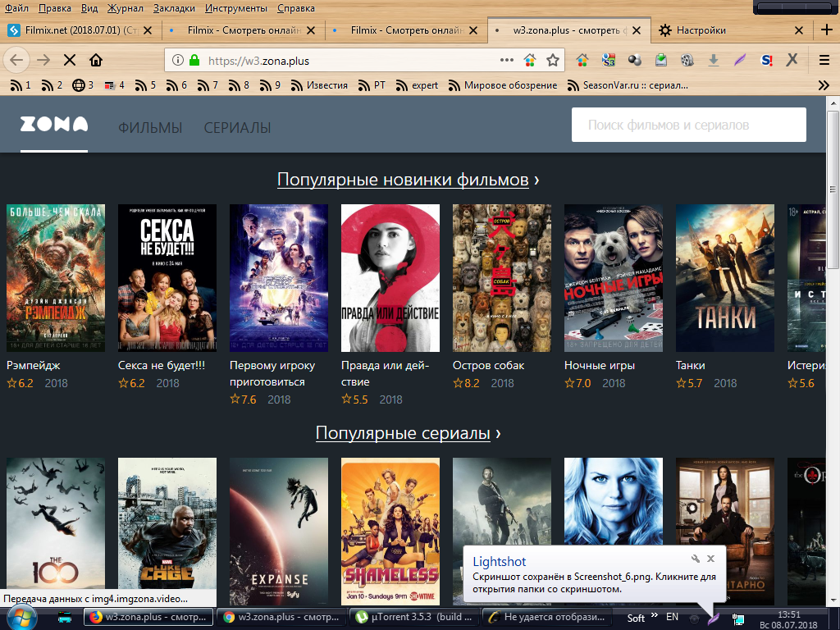Open the ФИЛЬМЫ section
The image size is (840, 630).
(x=150, y=128)
